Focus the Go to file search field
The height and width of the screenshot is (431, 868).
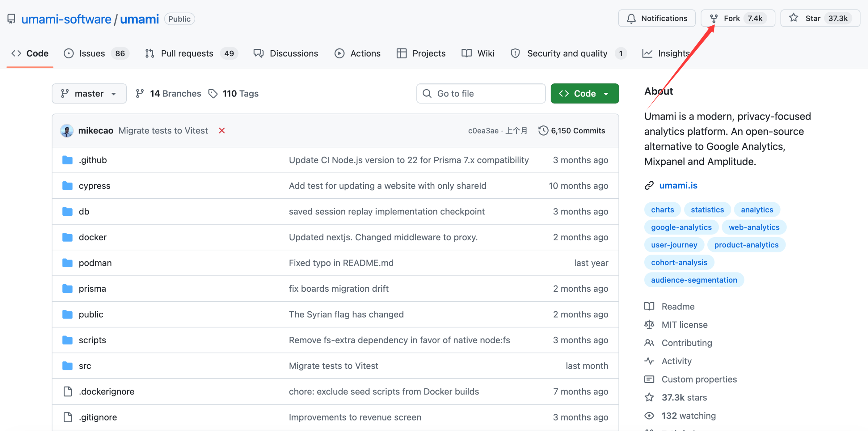pos(481,94)
